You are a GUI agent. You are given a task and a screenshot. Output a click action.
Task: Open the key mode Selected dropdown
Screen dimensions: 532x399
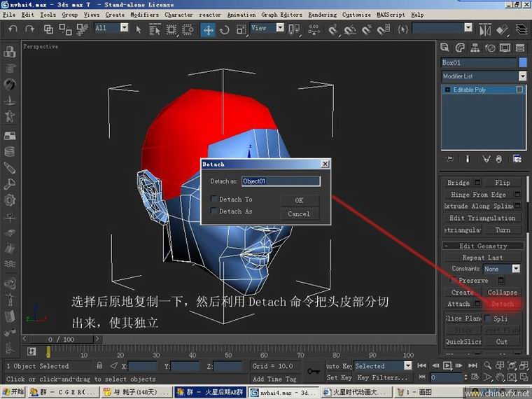coord(408,365)
